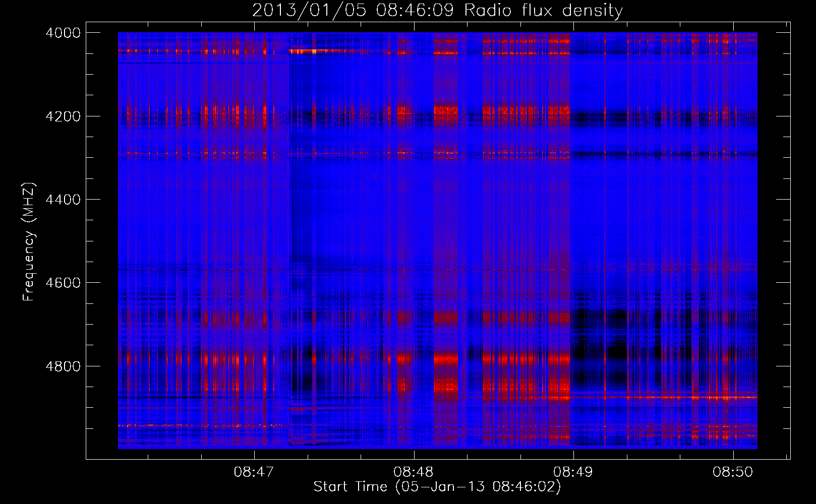Click the 08:49 time tick label
Viewport: 816px width, 504px height.
(x=573, y=472)
